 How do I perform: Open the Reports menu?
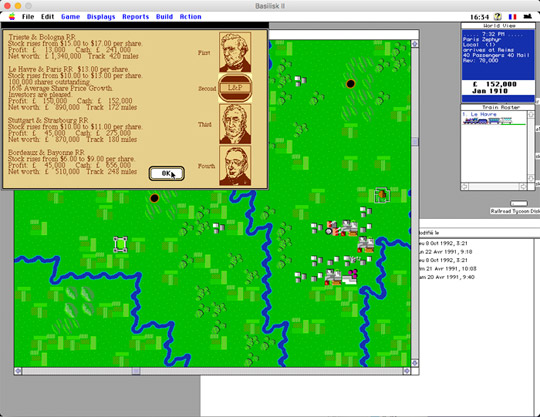(136, 17)
